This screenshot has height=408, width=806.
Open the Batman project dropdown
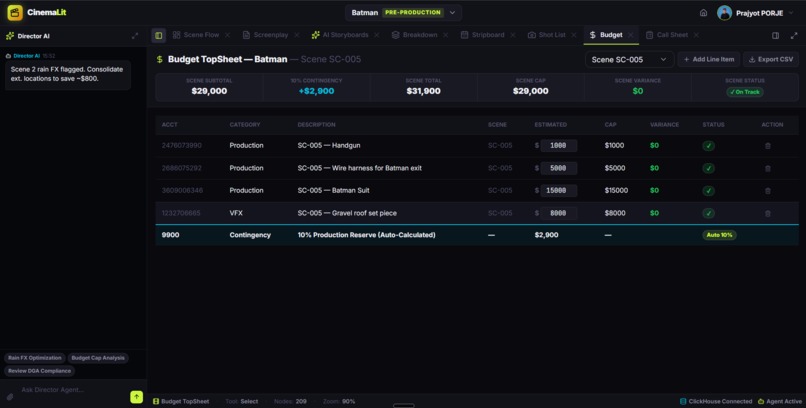403,12
